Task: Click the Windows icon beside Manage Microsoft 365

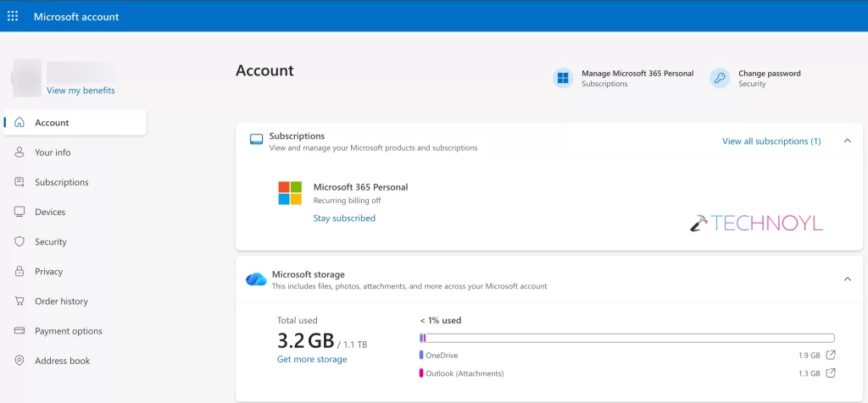Action: 563,78
